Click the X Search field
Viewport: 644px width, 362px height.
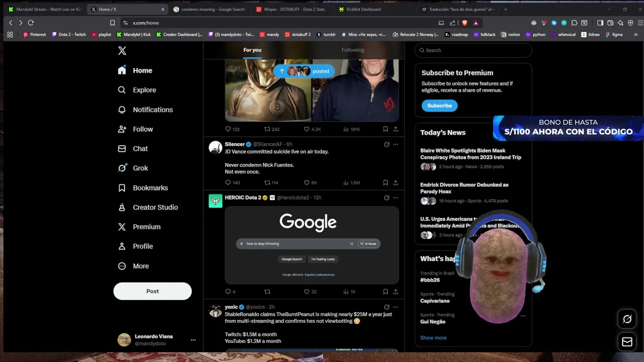pos(473,50)
